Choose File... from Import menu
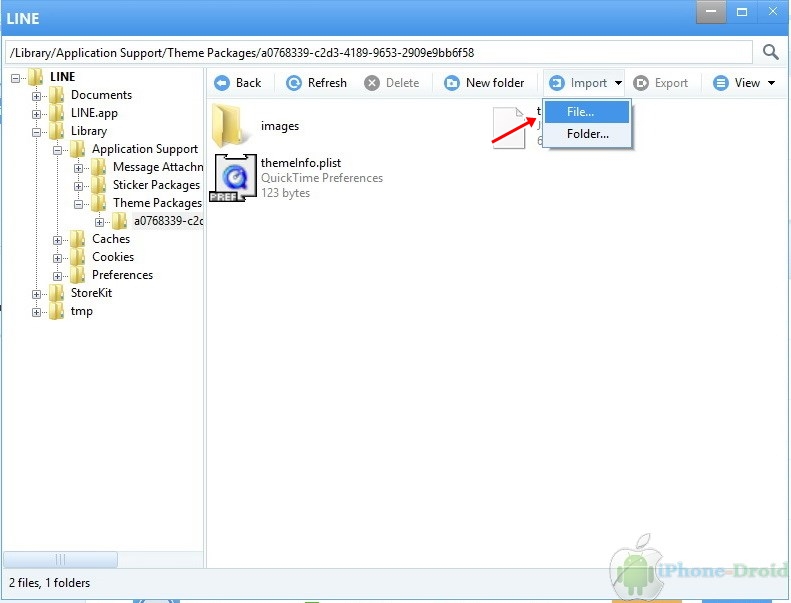The height and width of the screenshot is (603, 791). 587,112
